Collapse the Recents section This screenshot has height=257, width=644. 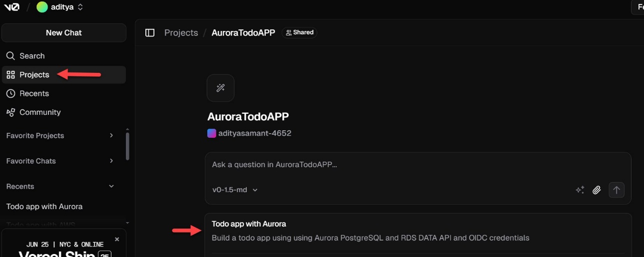pos(111,187)
